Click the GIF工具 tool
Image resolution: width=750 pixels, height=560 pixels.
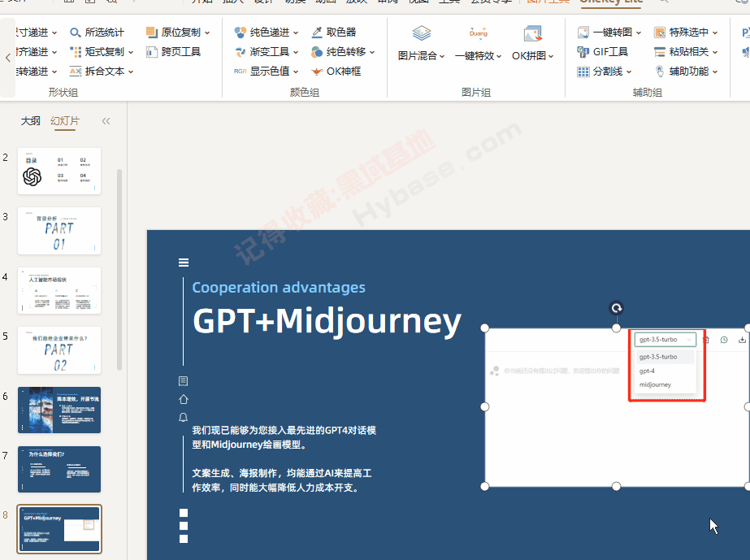[x=603, y=52]
